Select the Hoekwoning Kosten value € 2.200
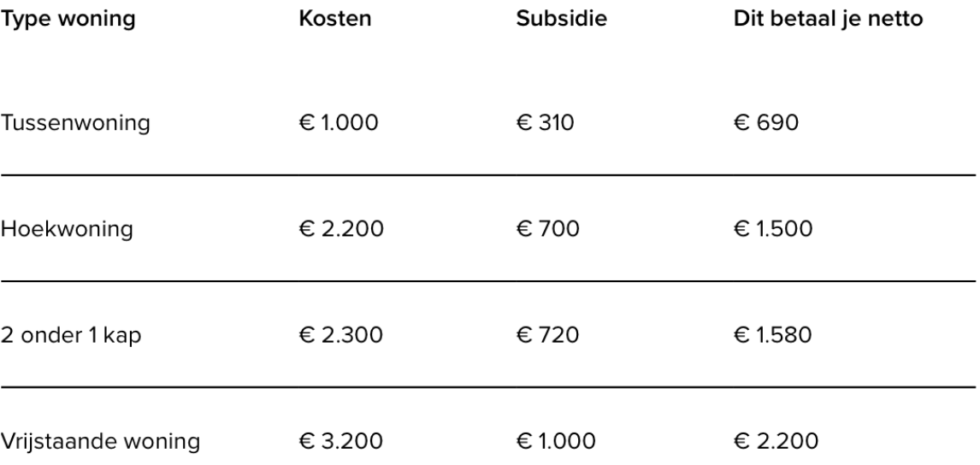This screenshot has height=465, width=980. (341, 229)
